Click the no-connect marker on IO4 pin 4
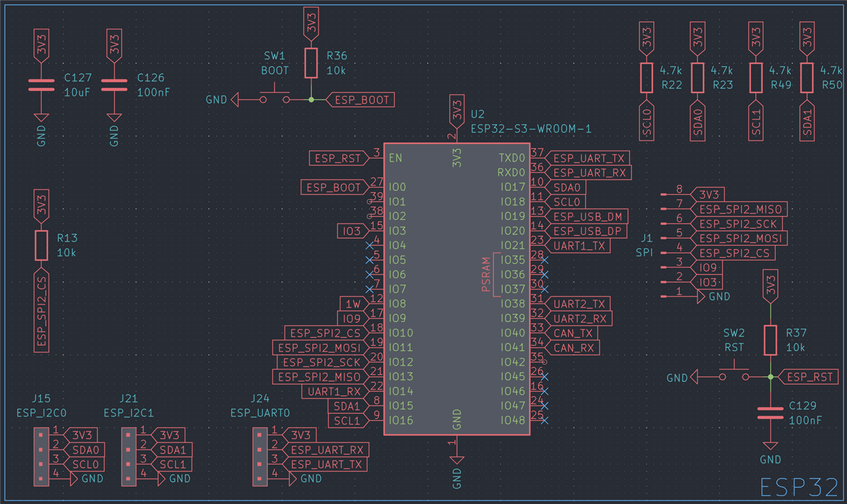847x504 pixels. tap(370, 246)
